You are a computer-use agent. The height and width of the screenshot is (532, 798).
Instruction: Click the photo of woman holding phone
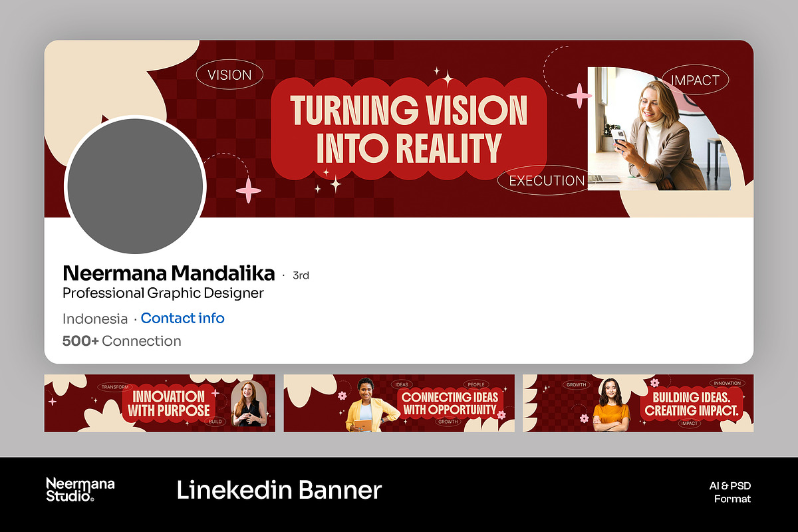pyautogui.click(x=659, y=128)
